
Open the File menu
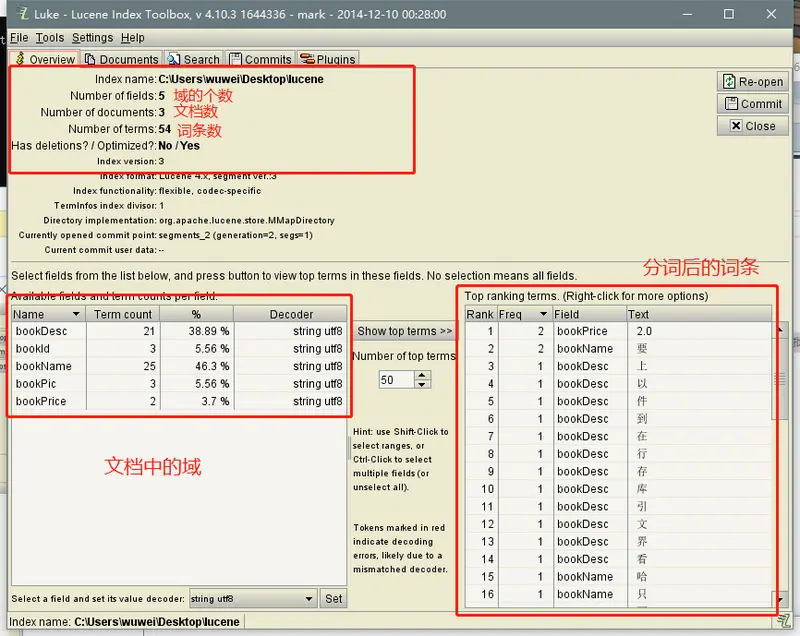tap(19, 38)
